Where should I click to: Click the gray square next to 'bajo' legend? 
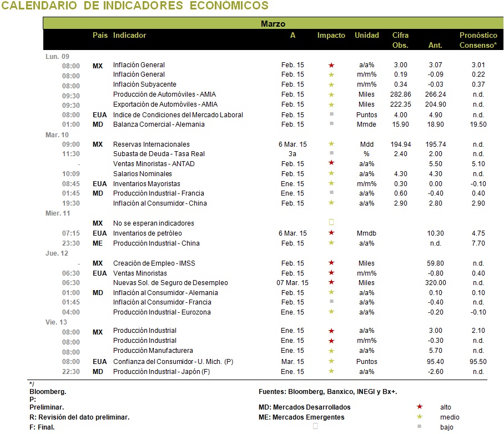(x=419, y=426)
